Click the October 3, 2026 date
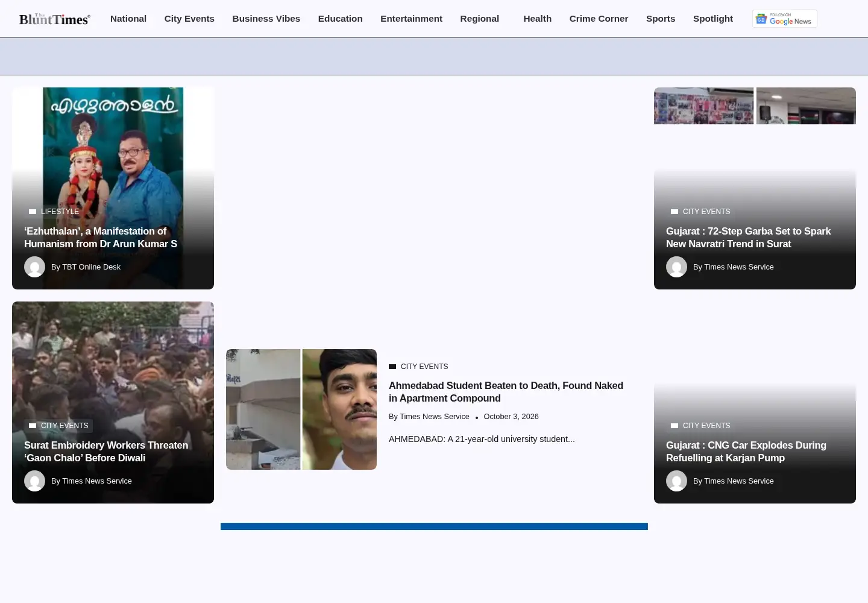Screen dimensions: 868x603 point(511,417)
